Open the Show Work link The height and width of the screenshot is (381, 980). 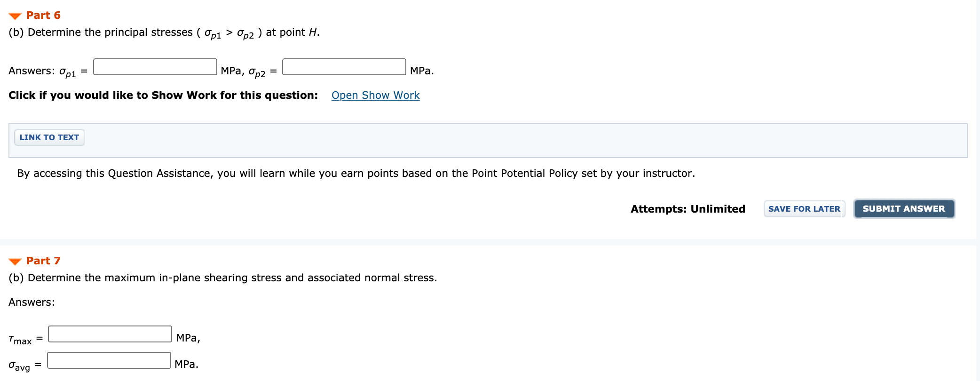[375, 95]
